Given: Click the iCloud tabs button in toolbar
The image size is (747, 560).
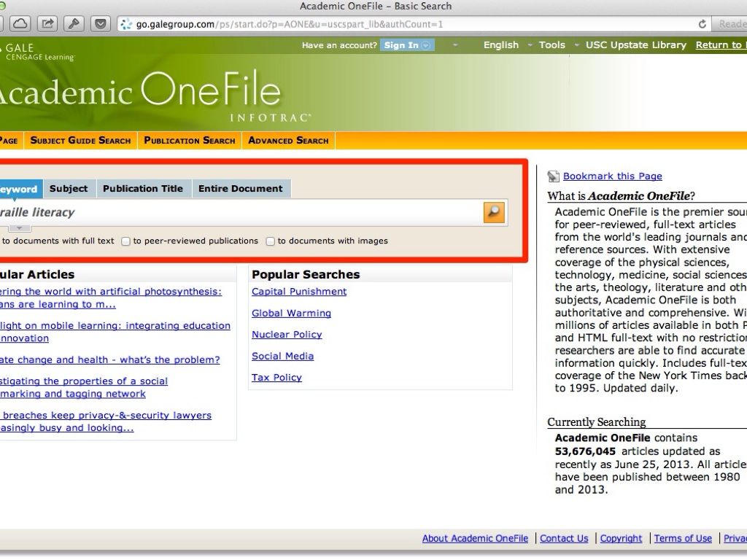Looking at the screenshot, I should click(x=20, y=24).
